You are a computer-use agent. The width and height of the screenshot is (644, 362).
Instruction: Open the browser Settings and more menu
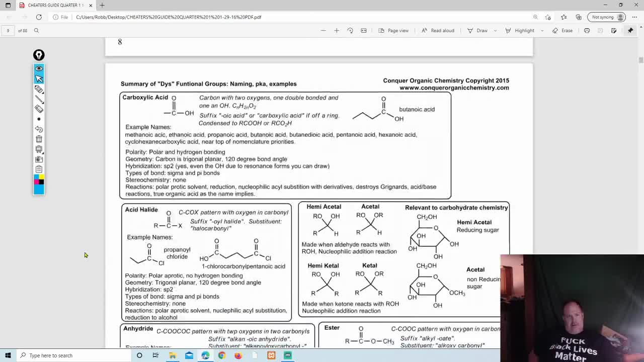pos(634,17)
